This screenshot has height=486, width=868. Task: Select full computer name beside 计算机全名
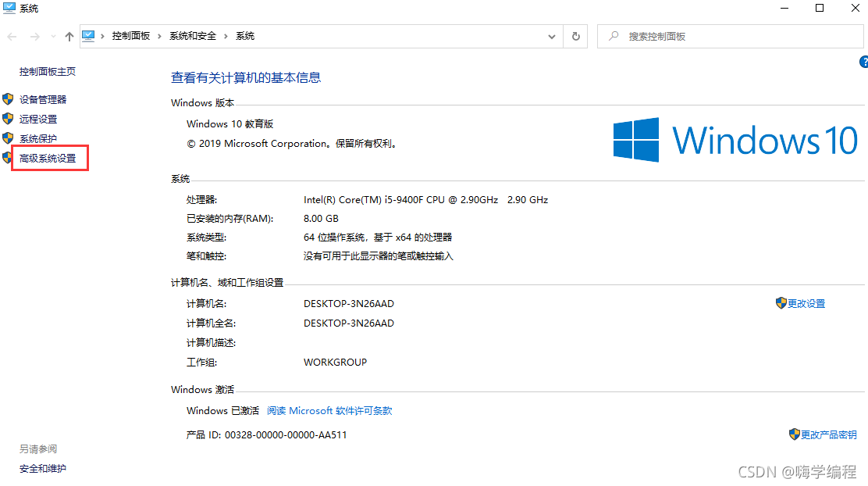point(349,323)
